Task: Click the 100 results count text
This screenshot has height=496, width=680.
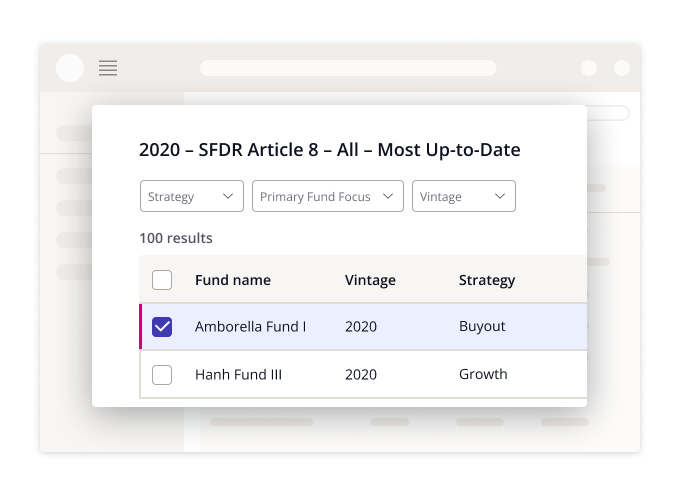Action: click(x=176, y=238)
